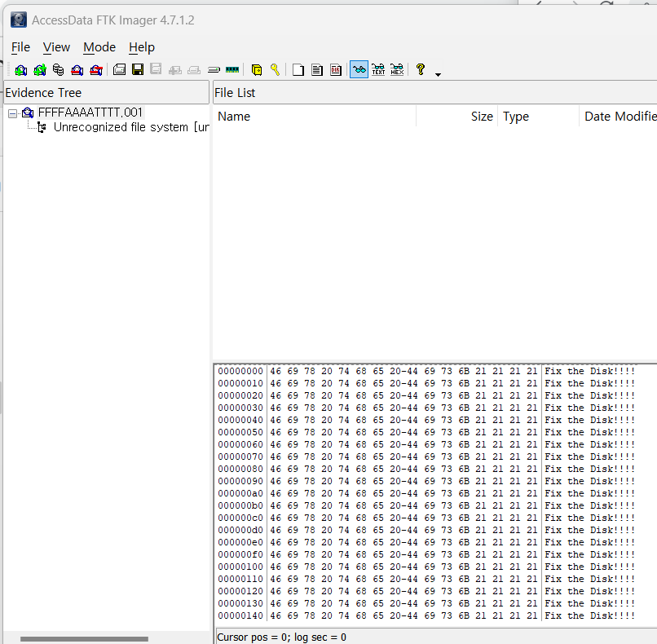657x644 pixels.
Task: Click the Detect EFS Encryption key icon
Action: coord(275,69)
